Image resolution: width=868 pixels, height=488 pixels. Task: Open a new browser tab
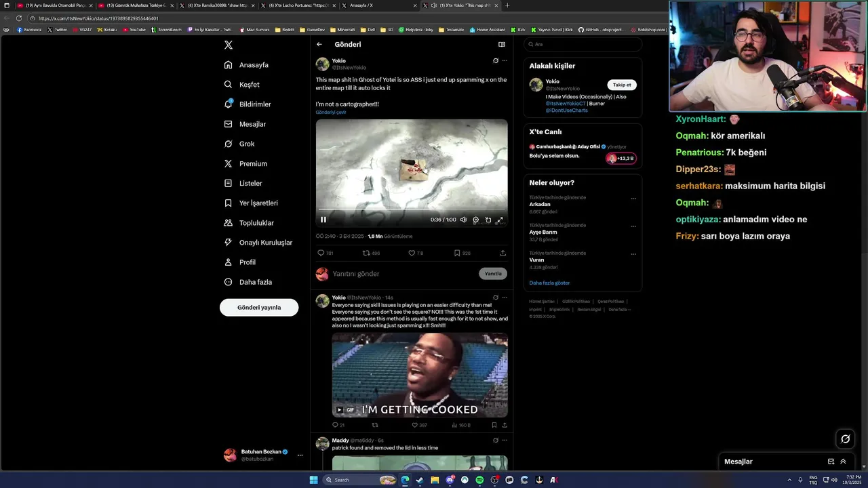(x=507, y=5)
